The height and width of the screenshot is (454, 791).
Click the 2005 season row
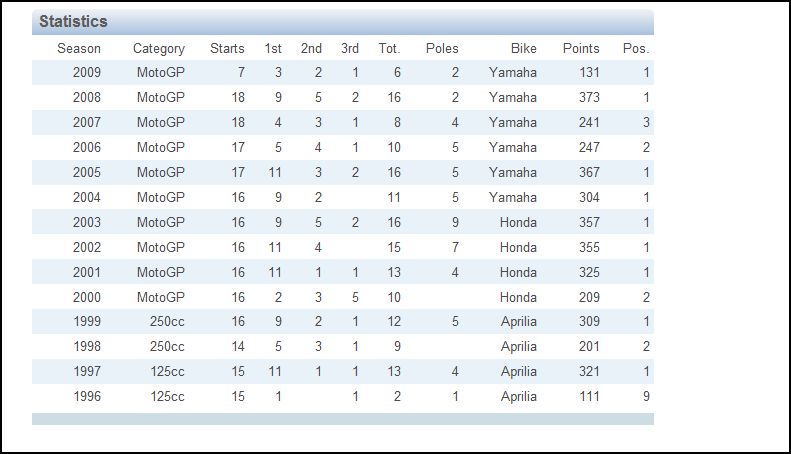click(x=343, y=173)
